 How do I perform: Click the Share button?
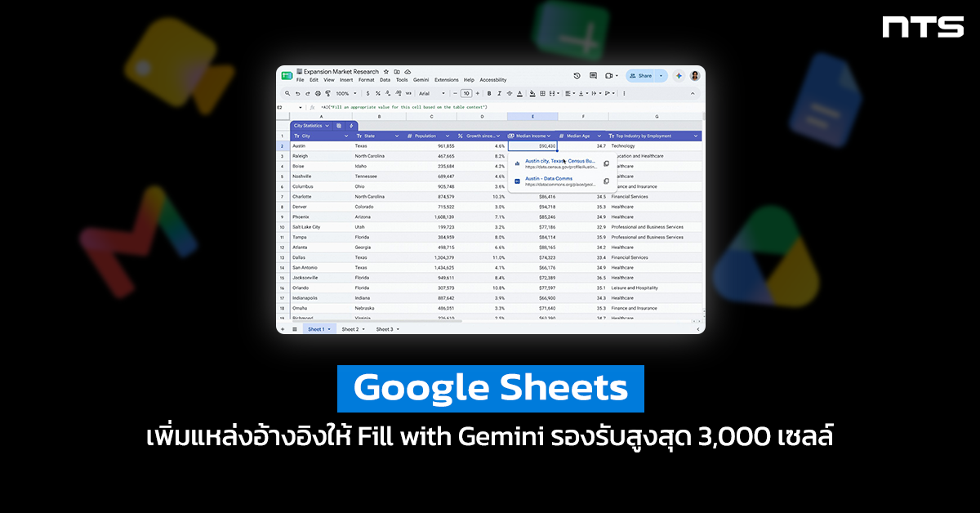640,75
